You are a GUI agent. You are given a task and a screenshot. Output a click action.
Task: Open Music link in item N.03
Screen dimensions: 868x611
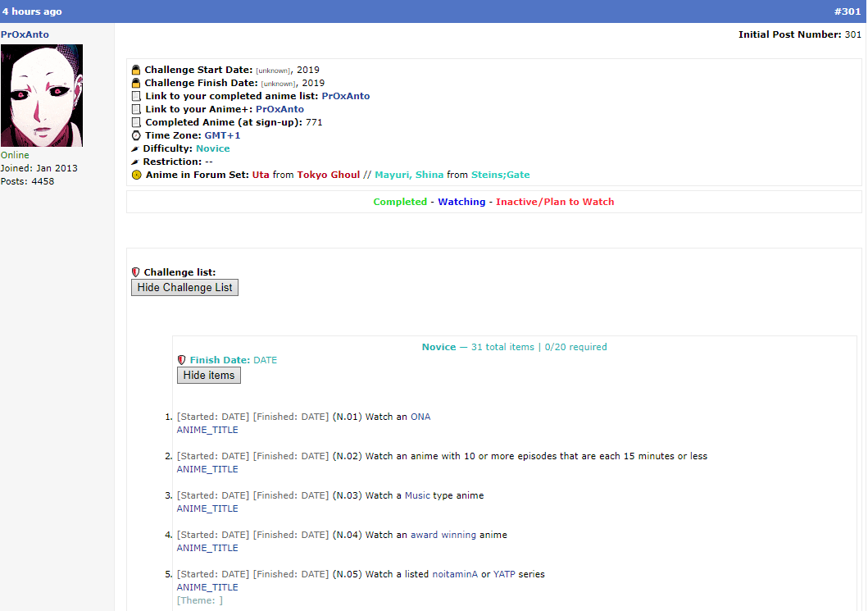417,495
